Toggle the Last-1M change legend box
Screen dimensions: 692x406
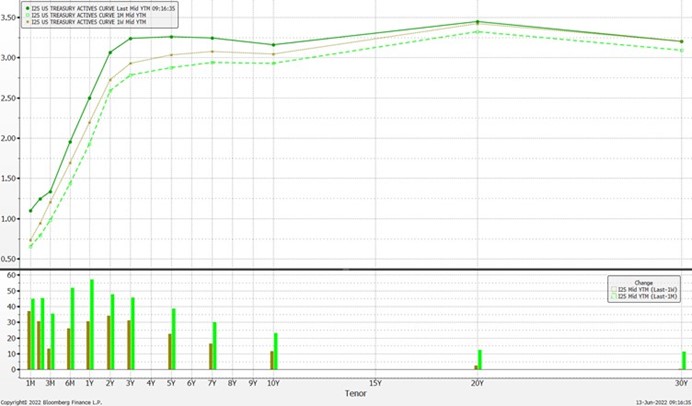click(614, 296)
